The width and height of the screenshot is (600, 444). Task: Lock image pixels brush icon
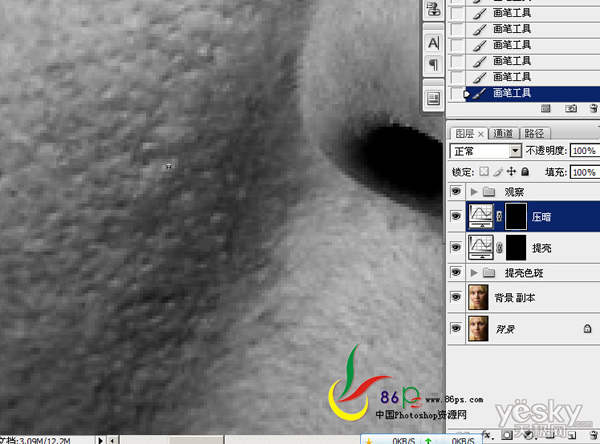click(497, 172)
